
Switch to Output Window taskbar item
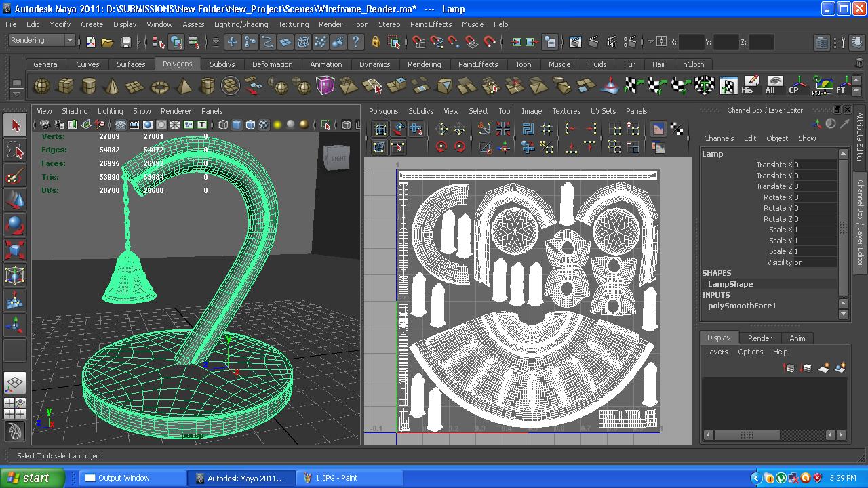132,478
